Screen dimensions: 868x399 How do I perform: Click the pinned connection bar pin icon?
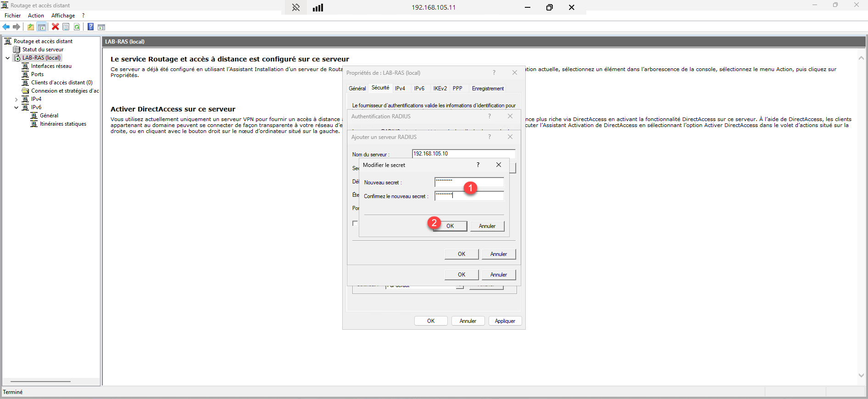pyautogui.click(x=296, y=7)
